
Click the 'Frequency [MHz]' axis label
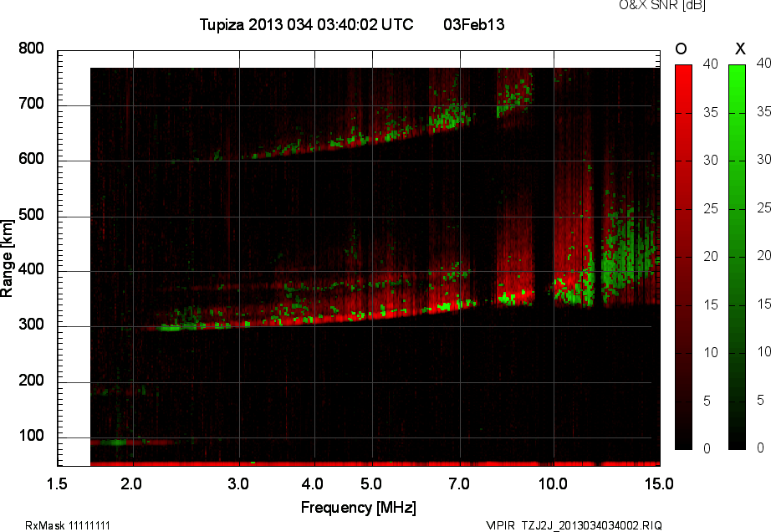click(x=359, y=508)
